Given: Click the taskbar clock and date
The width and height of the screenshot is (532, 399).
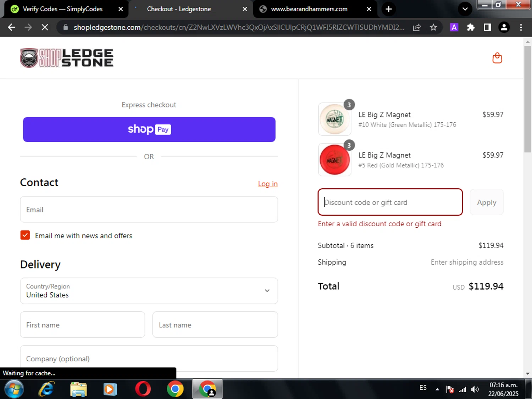Looking at the screenshot, I should [x=503, y=389].
